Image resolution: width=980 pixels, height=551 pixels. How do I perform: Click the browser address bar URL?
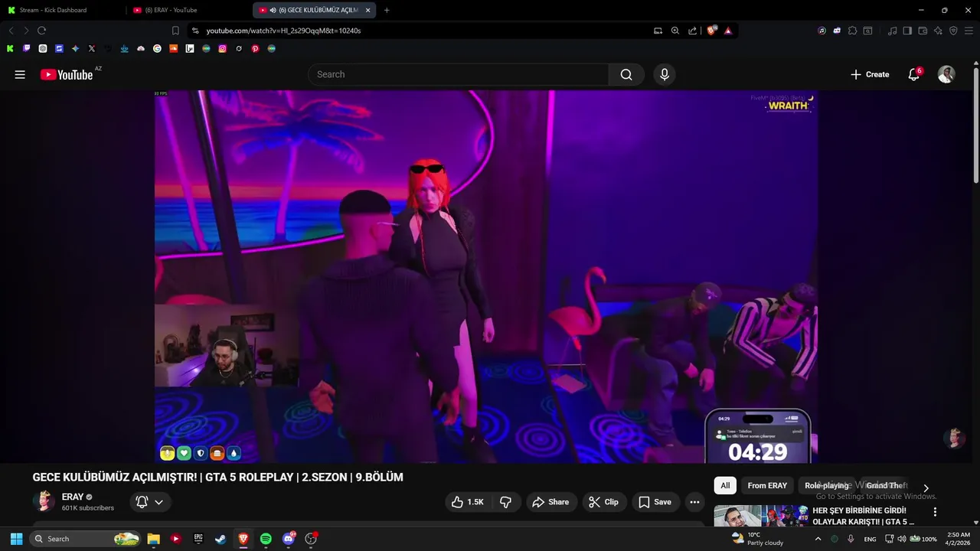283,31
